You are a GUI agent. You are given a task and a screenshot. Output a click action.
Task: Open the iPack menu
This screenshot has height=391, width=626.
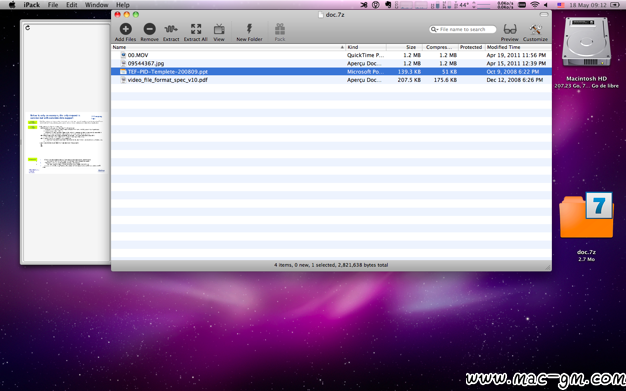[x=32, y=5]
